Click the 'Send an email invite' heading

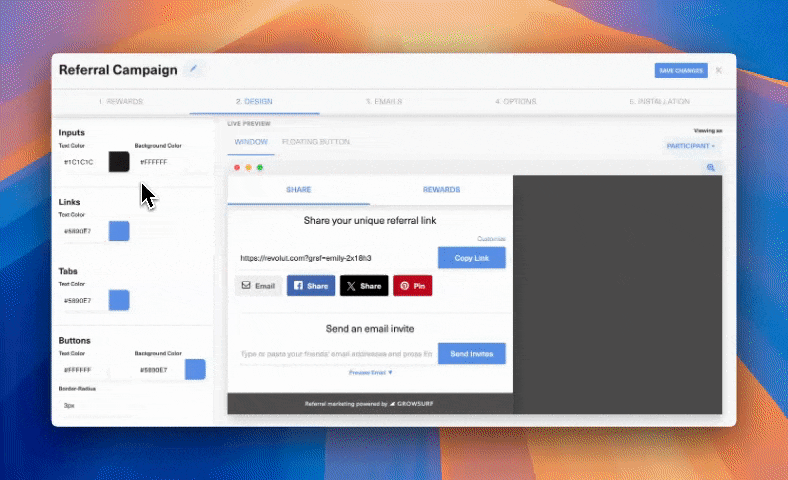coord(370,329)
